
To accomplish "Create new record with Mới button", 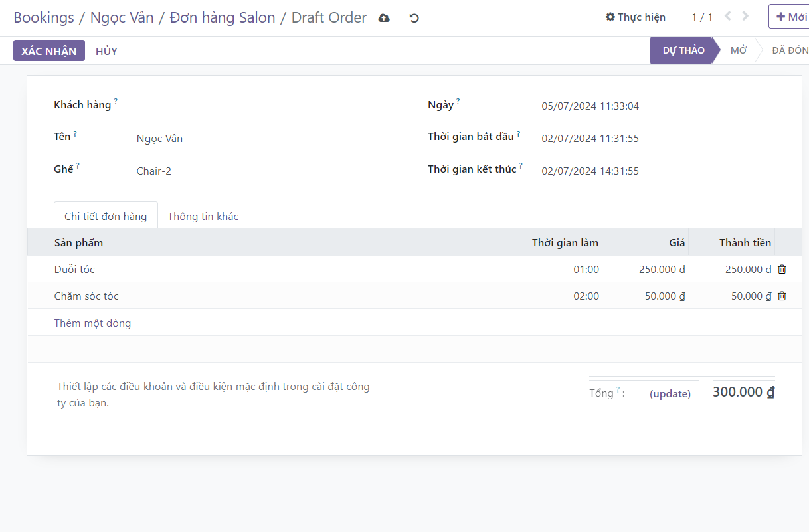I will (790, 17).
